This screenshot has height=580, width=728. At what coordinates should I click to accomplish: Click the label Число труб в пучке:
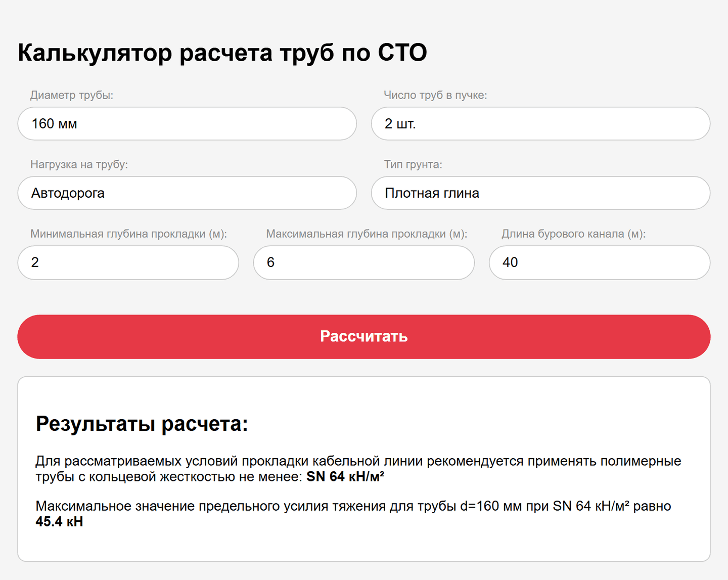[435, 95]
